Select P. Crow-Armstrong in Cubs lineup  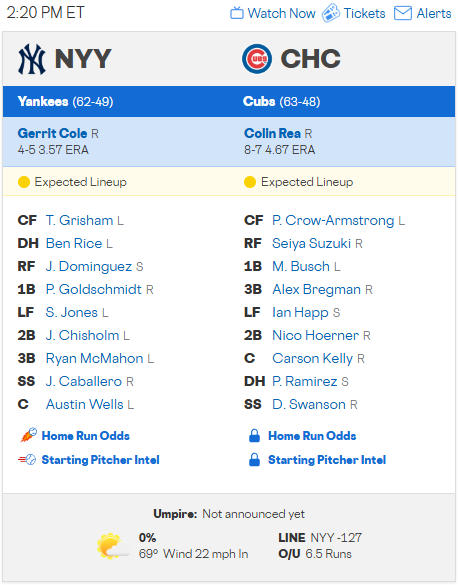tap(333, 220)
